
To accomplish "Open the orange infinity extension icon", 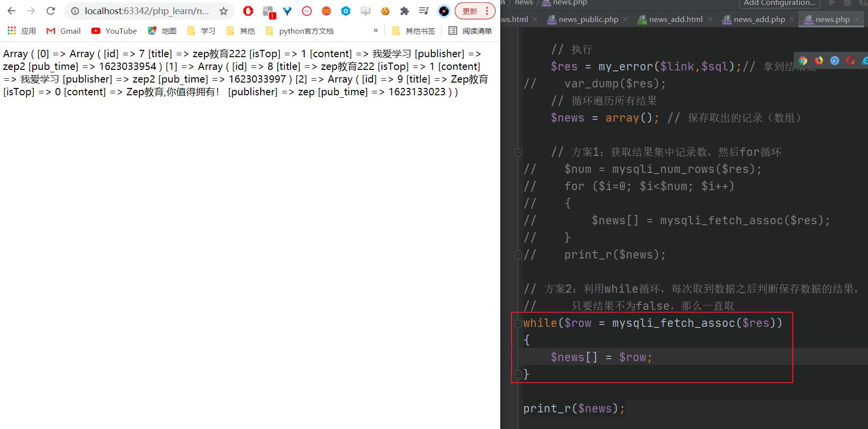I will (326, 11).
